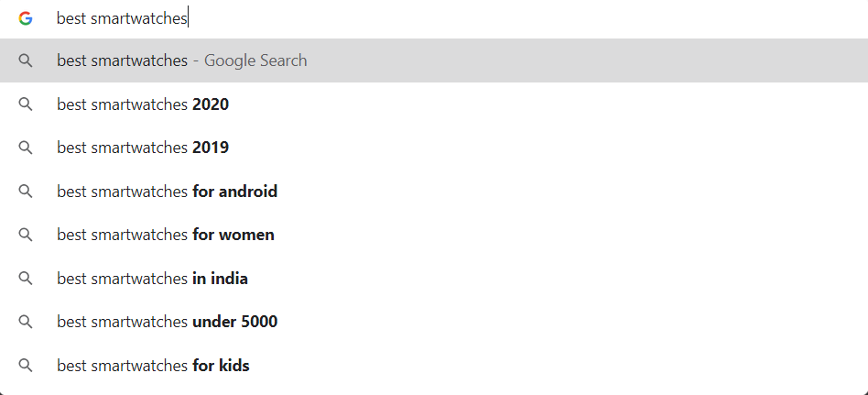Click the Google logo icon
This screenshot has height=395, width=868.
click(25, 19)
